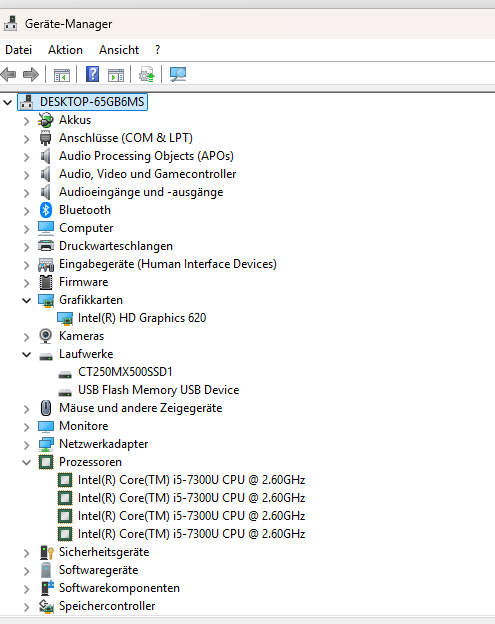495x624 pixels.
Task: Select Eingabegeräte (Human Interface Devices) label
Action: (168, 264)
